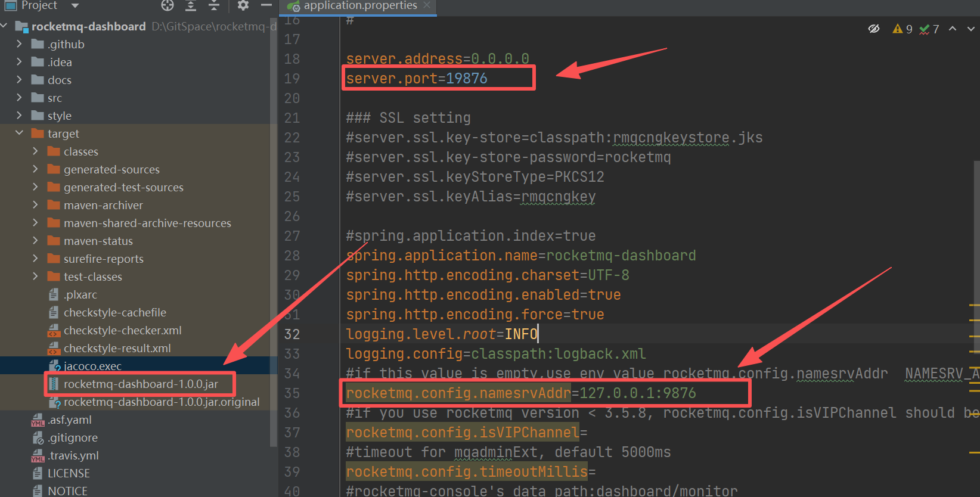Expand the .github folder
The image size is (980, 497).
19,44
